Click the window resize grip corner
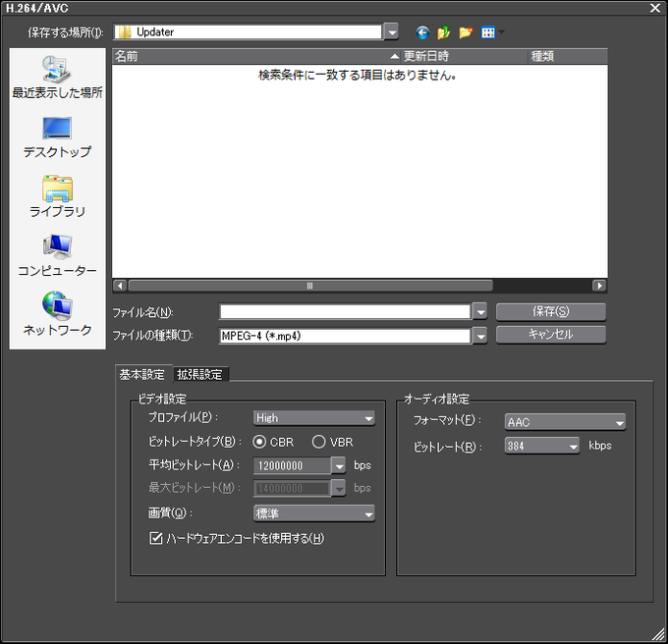Image resolution: width=668 pixels, height=644 pixels. click(x=658, y=634)
